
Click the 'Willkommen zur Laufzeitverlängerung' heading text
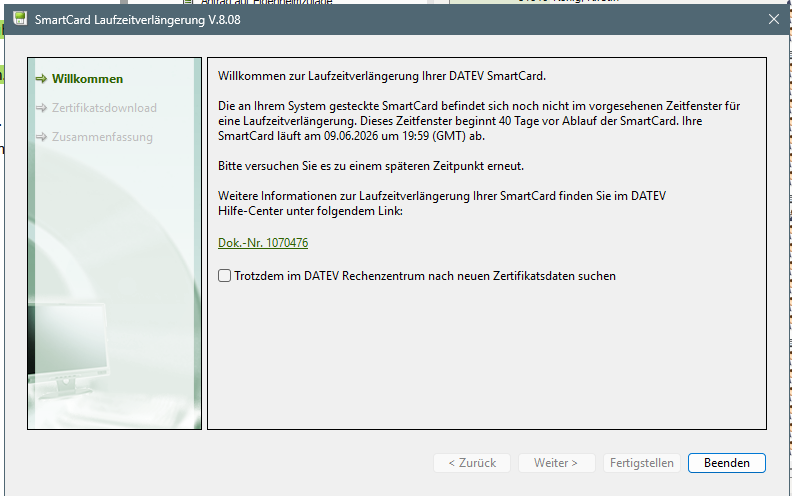[382, 76]
